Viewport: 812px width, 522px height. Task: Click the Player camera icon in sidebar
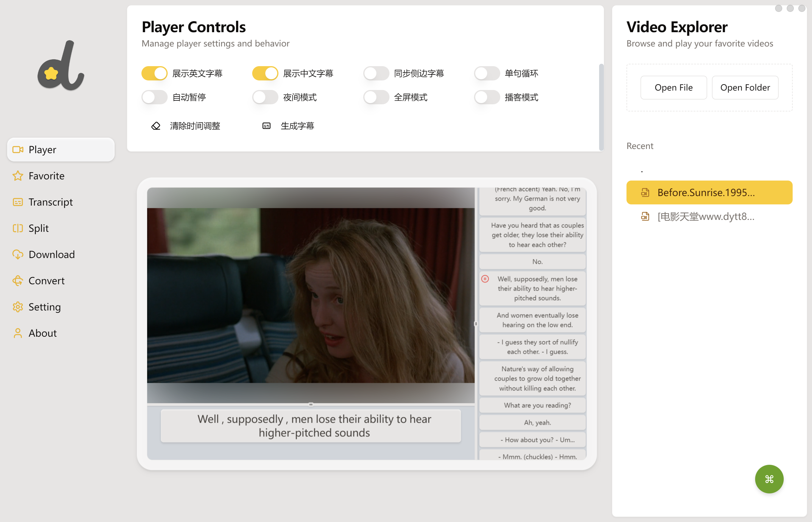click(x=18, y=150)
